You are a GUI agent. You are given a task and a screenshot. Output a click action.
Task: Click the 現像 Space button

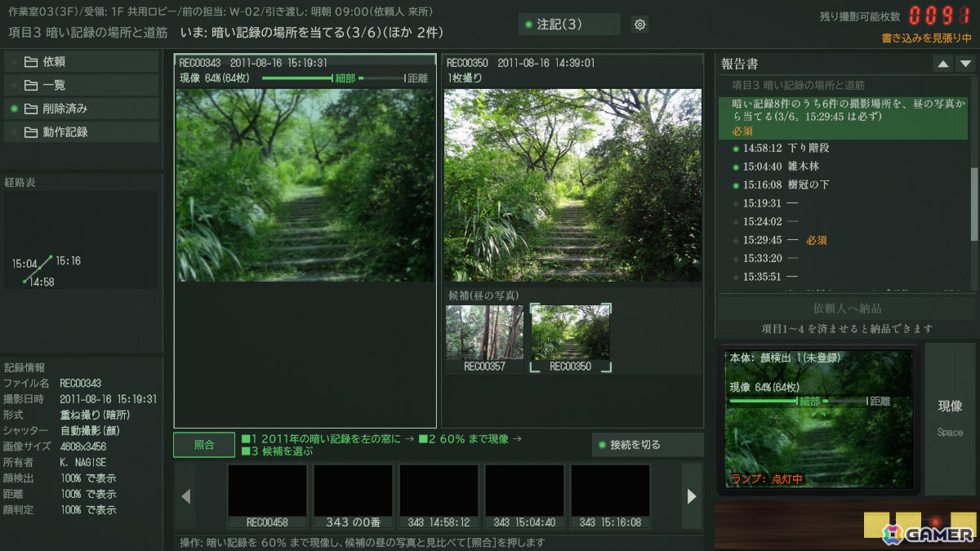pyautogui.click(x=950, y=418)
